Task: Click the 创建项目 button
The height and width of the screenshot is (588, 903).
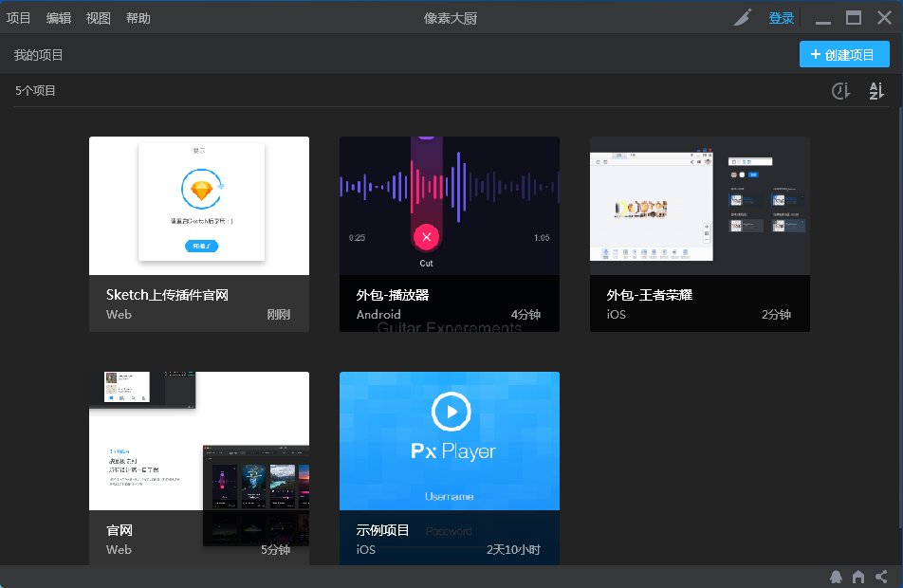Action: 843,54
